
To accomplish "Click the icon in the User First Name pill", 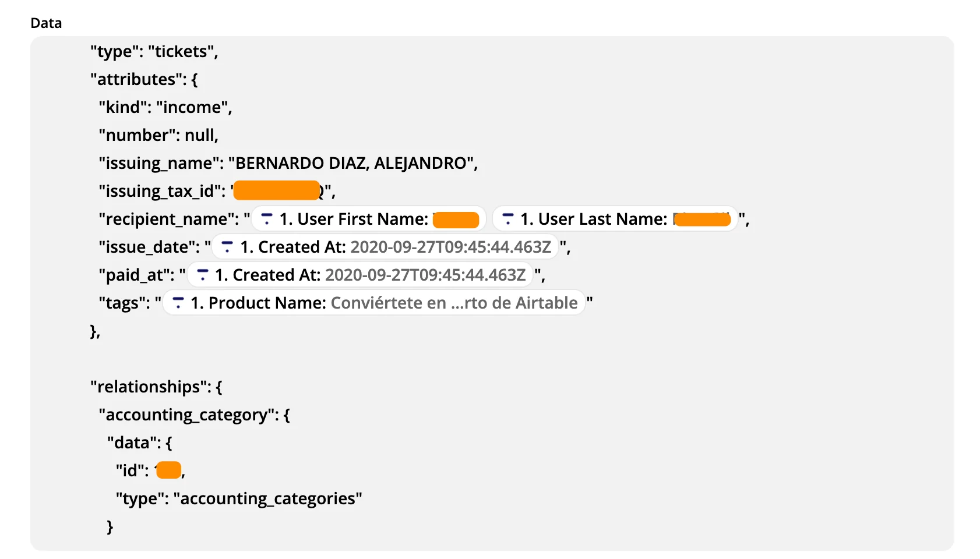I will tap(267, 219).
